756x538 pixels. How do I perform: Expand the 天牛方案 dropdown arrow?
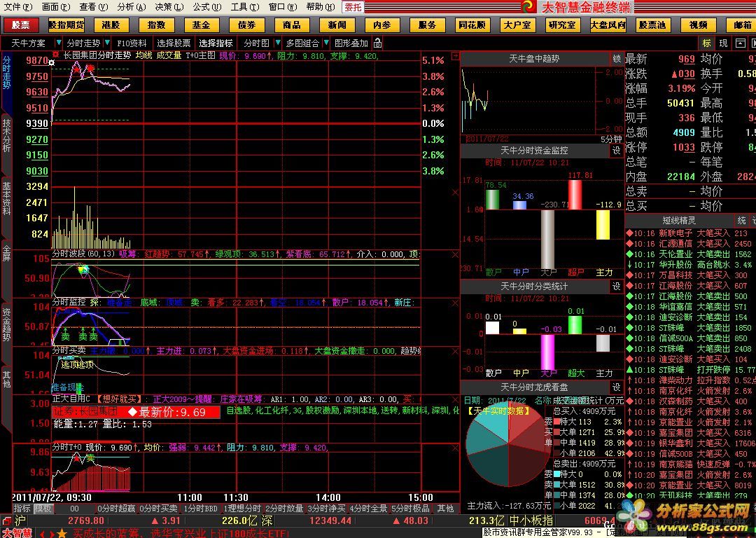[58, 43]
